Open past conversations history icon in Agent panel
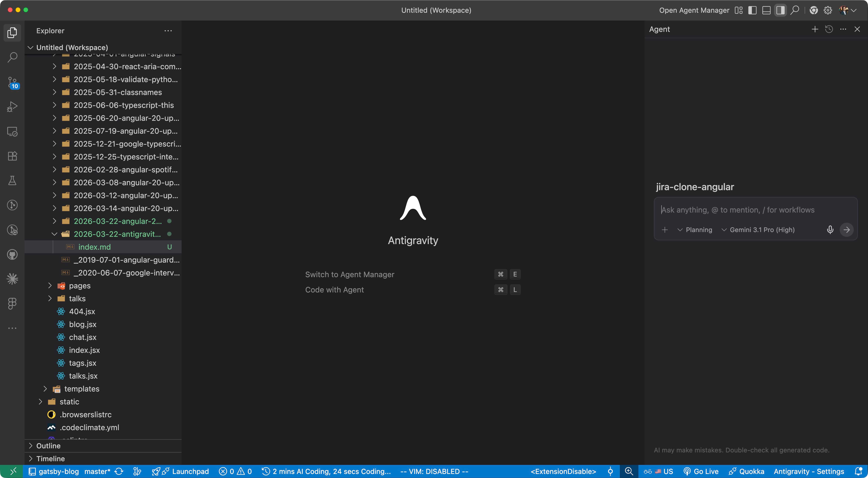 coord(829,29)
